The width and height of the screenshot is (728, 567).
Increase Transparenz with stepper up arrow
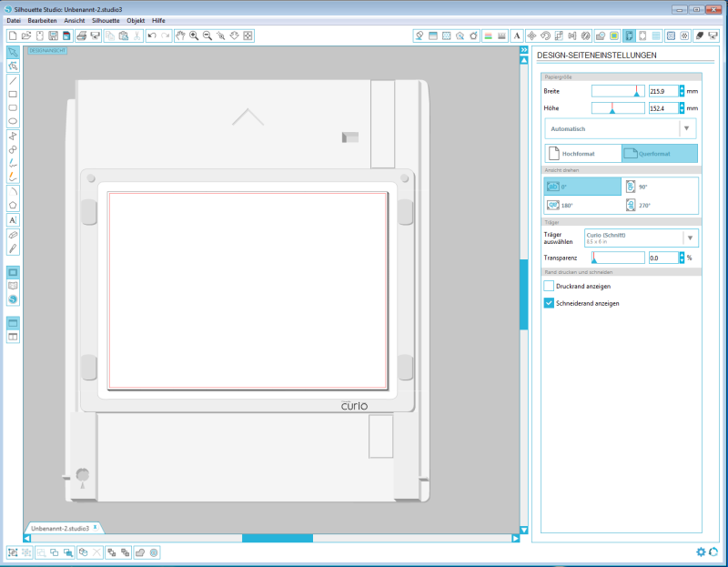[682, 255]
